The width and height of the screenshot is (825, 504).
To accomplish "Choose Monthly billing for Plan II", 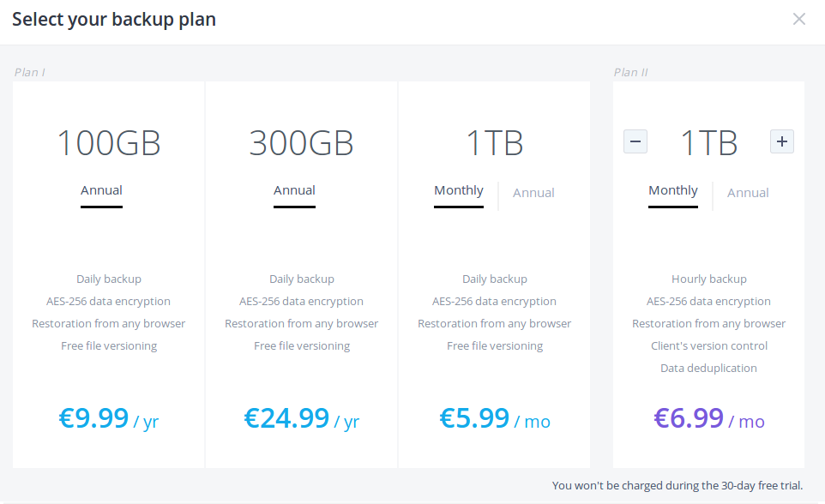I will pos(673,190).
